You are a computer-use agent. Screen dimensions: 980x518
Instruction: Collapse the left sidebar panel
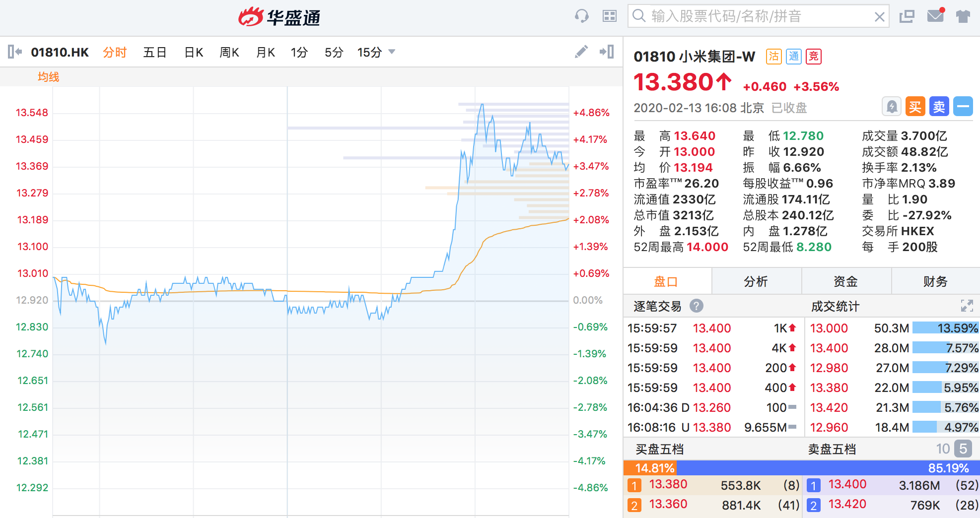15,52
